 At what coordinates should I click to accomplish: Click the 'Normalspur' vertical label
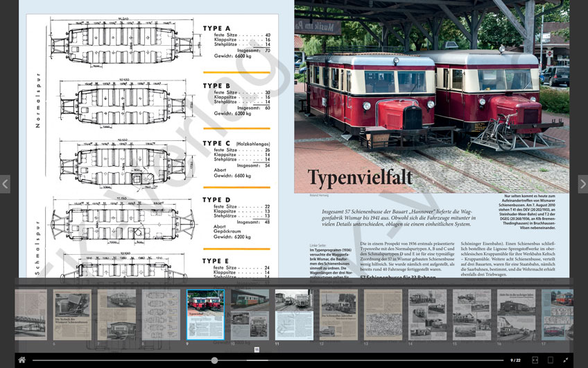coord(37,100)
